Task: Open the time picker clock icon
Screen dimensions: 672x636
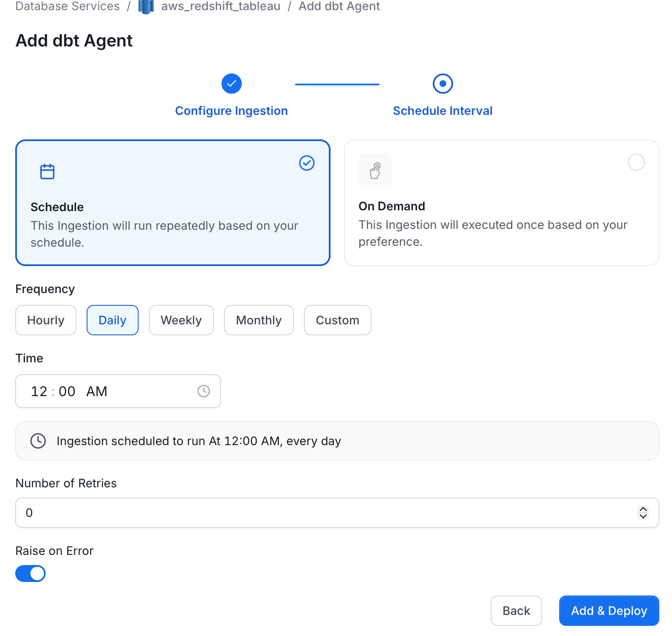Action: click(x=204, y=391)
